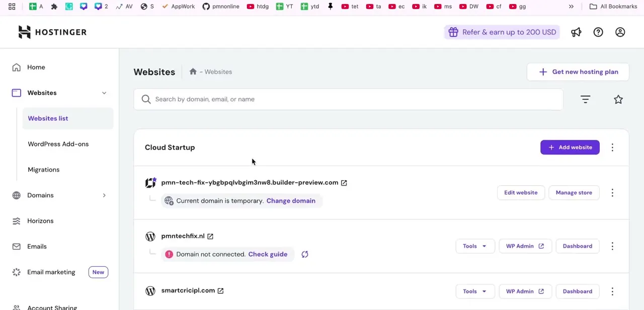
Task: Open the 'AppWork' bookmark
Action: (178, 7)
